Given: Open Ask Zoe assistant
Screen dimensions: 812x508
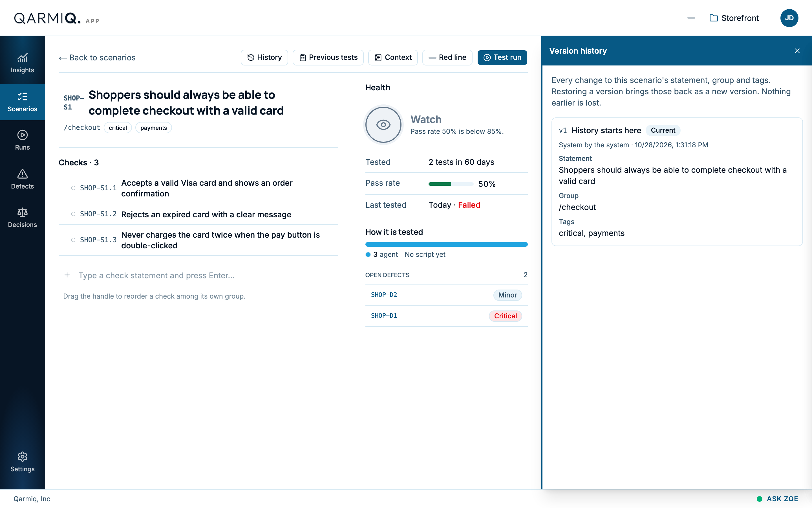Looking at the screenshot, I should tap(777, 499).
